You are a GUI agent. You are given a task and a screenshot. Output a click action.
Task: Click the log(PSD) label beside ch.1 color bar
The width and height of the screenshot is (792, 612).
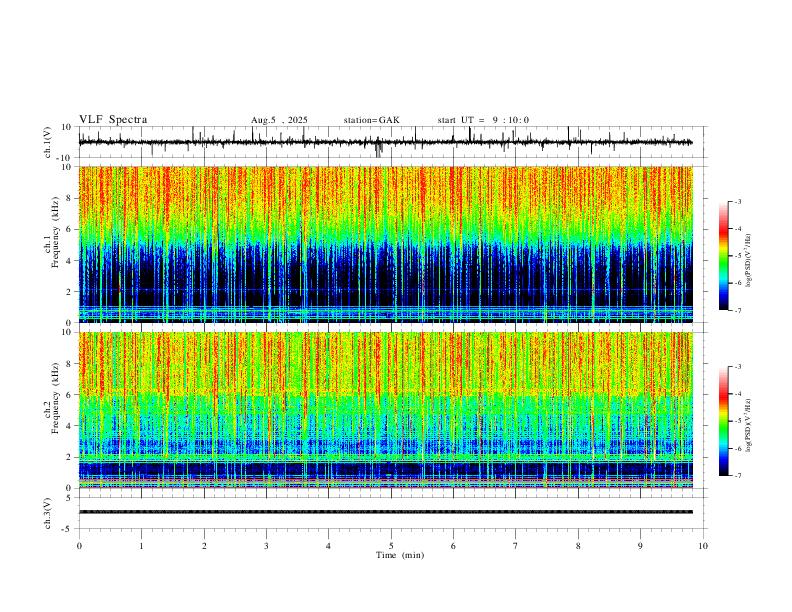(x=748, y=260)
